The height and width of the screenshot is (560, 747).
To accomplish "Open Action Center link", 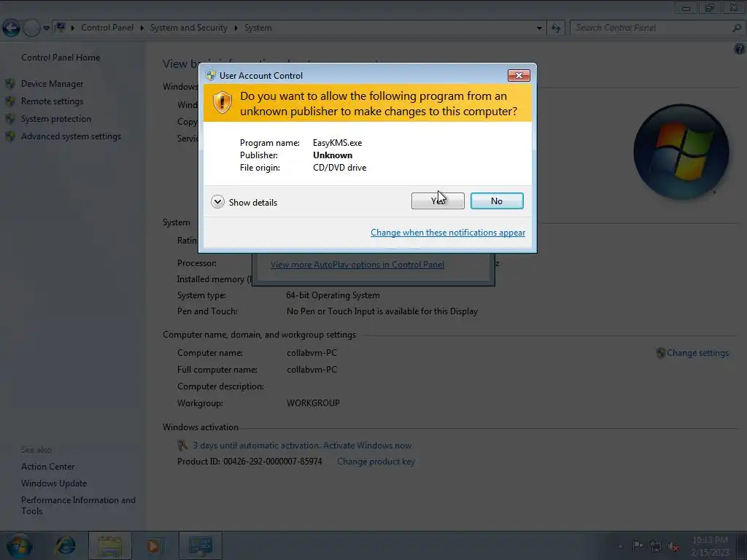I will [x=47, y=467].
